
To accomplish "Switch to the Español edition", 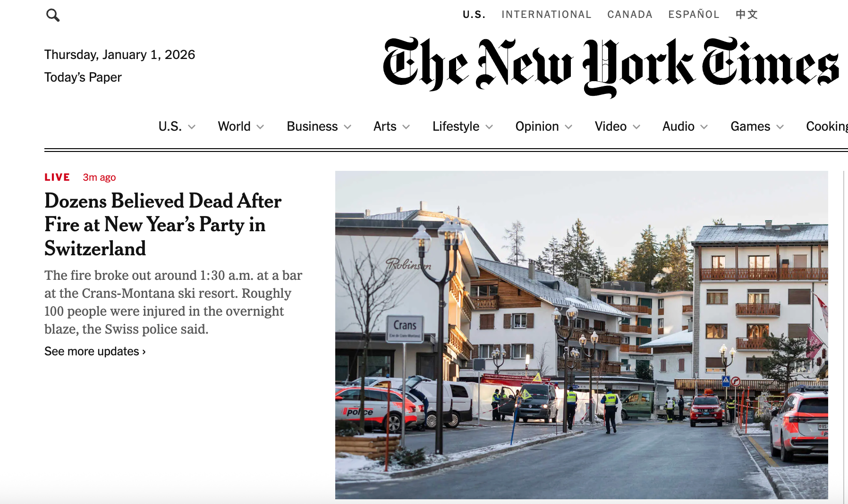I will coord(694,15).
